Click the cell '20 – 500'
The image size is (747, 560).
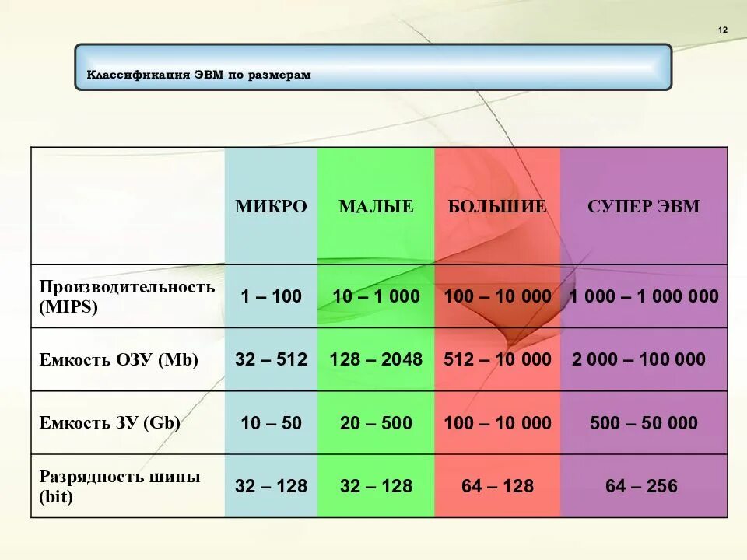click(376, 423)
